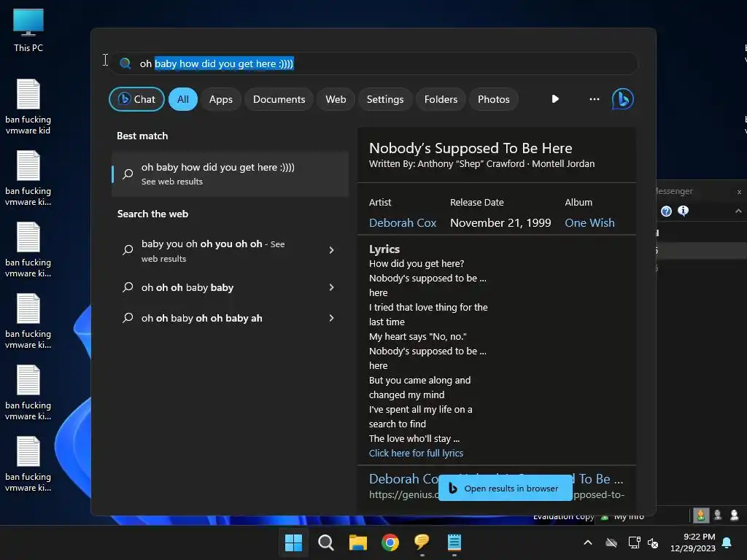Open the Bing Chat filter pill
Image resolution: width=747 pixels, height=560 pixels.
tap(136, 99)
